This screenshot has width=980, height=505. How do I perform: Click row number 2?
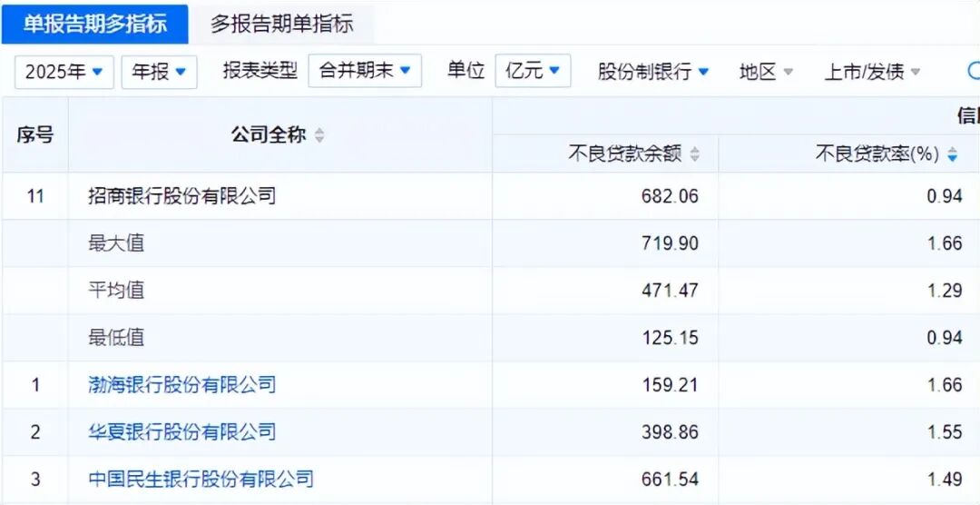click(x=35, y=432)
